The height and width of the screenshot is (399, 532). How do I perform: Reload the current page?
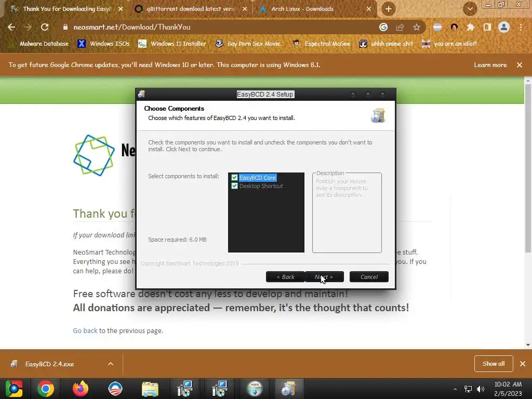coord(45,27)
